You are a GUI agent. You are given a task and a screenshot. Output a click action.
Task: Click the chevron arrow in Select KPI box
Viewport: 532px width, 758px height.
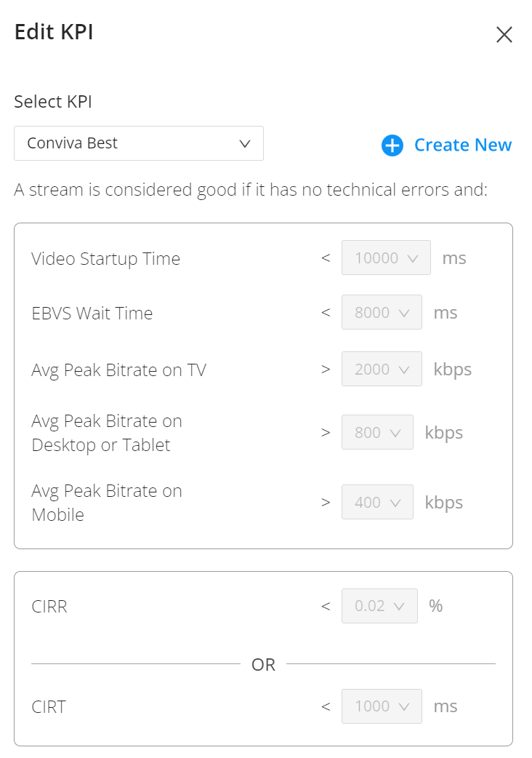[245, 143]
